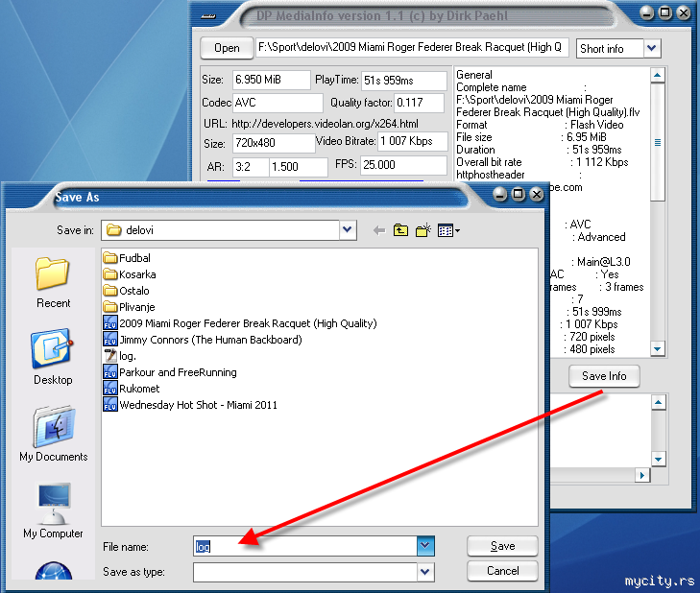The height and width of the screenshot is (593, 700).
Task: Click the Overall bit rate line
Action: coord(542,162)
